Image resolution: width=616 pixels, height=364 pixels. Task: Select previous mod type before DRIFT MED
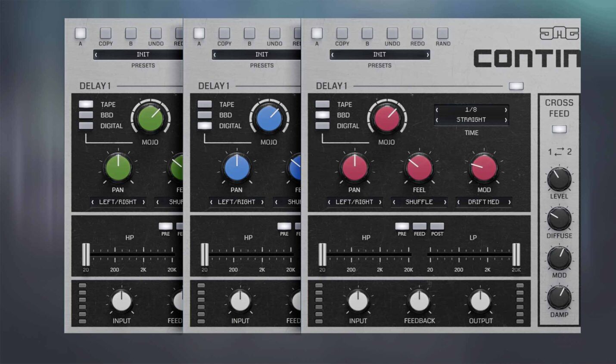click(459, 202)
